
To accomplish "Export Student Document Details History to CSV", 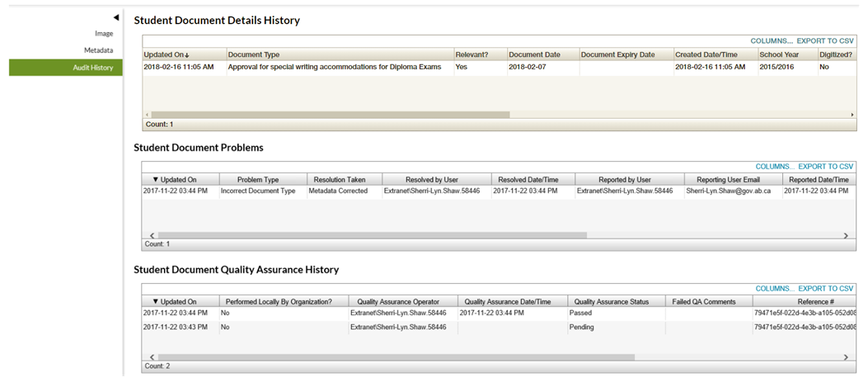I will click(x=825, y=40).
